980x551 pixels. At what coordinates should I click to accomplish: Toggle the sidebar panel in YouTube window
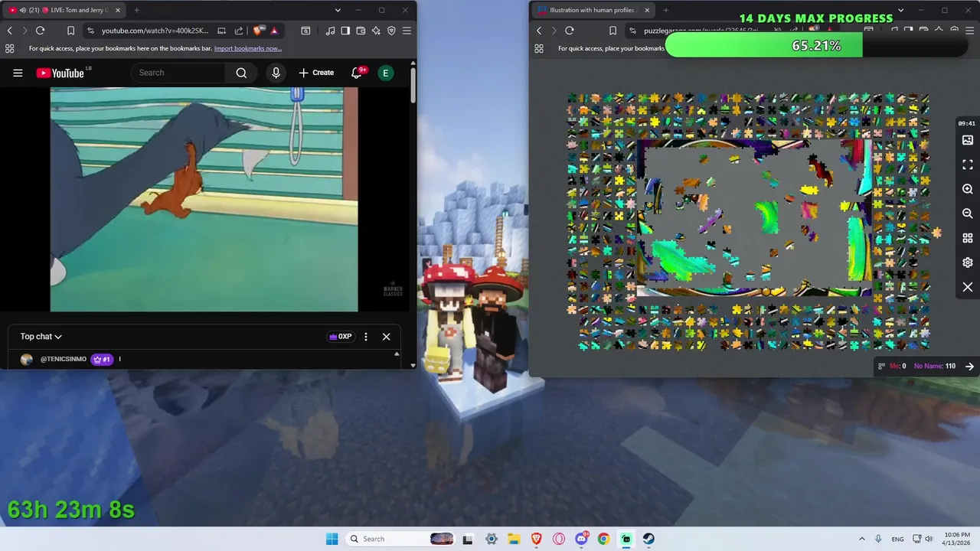[345, 31]
